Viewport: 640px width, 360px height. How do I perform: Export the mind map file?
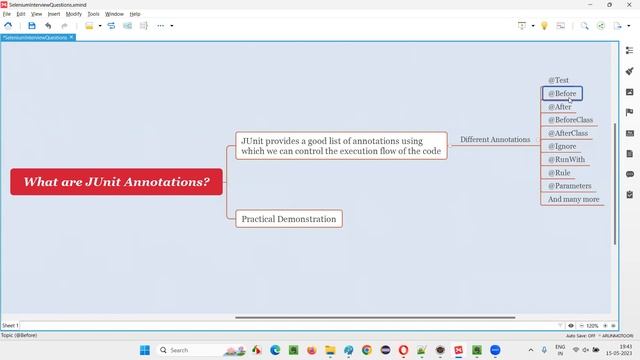coord(618,26)
